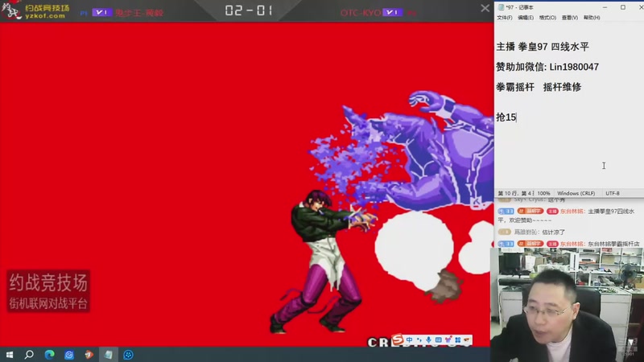The height and width of the screenshot is (362, 644).
Task: Open the blue circular paw app on taskbar
Action: [128, 354]
